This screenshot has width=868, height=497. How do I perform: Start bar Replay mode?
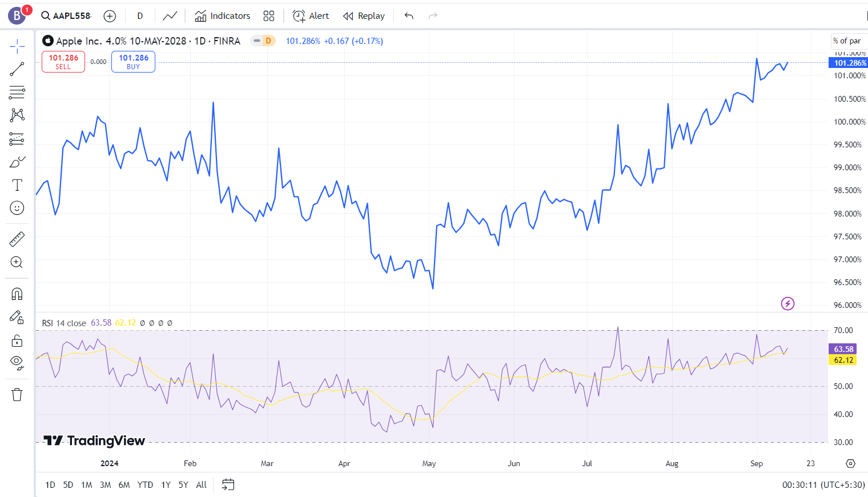coord(364,16)
